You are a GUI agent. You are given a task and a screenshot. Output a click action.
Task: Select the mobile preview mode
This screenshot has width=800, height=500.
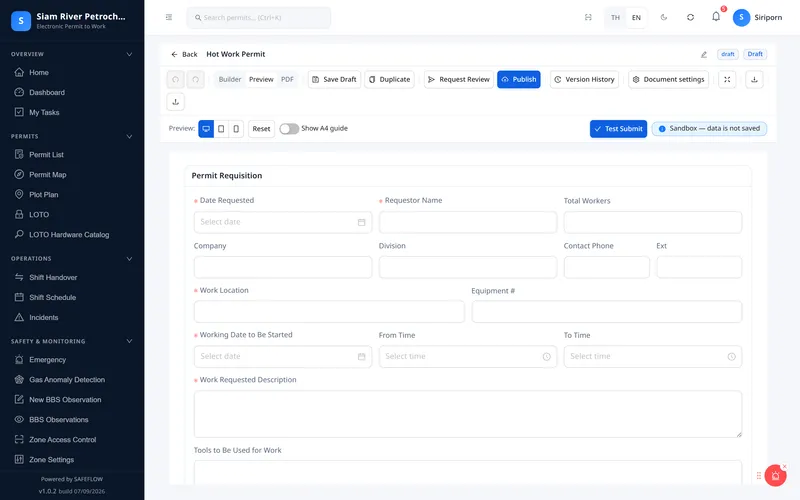pos(236,129)
